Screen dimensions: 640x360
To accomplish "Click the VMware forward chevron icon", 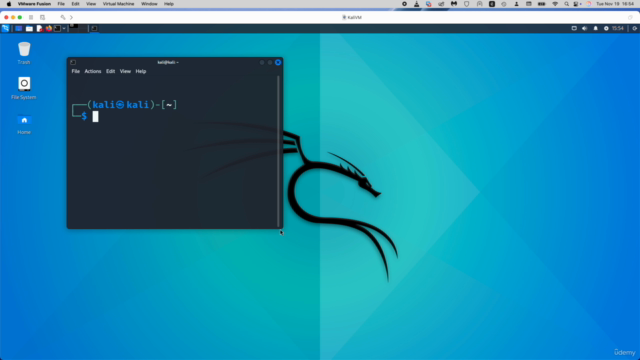I will point(71,17).
